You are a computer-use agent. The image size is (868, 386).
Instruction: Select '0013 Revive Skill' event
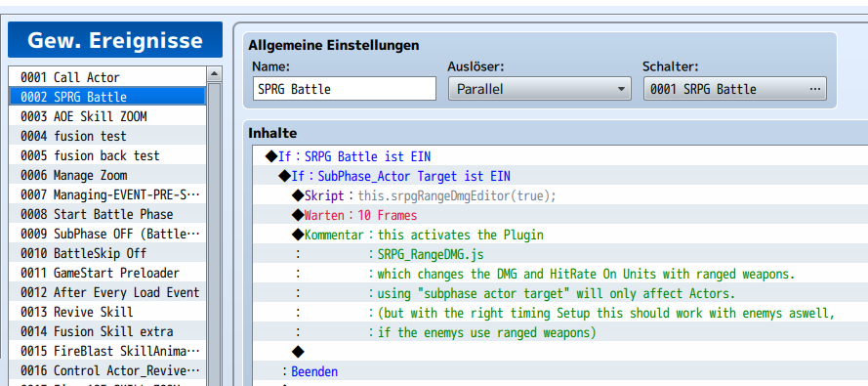pyautogui.click(x=107, y=312)
